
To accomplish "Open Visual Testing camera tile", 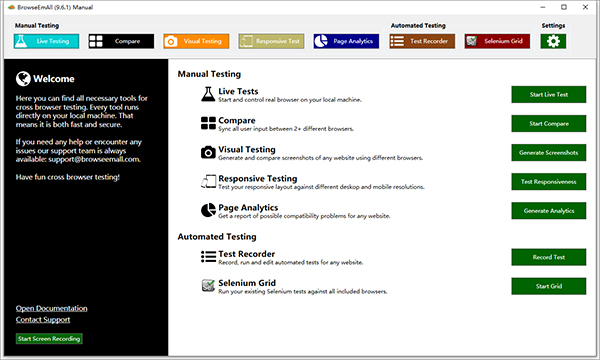I will pos(196,41).
